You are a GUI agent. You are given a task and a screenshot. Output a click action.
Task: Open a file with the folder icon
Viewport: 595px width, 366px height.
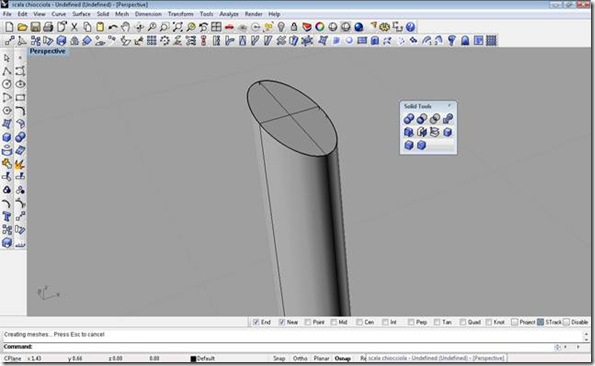[22, 27]
